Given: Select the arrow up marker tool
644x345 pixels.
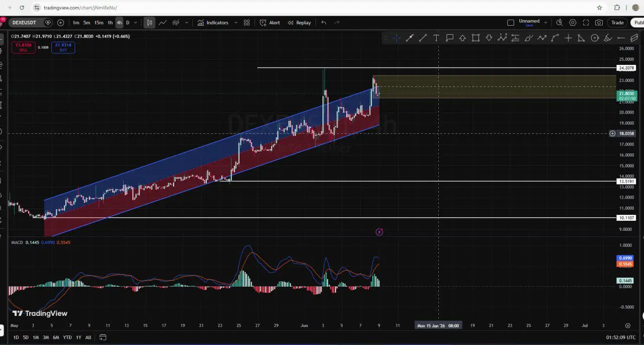Looking at the screenshot, I should pyautogui.click(x=462, y=38).
